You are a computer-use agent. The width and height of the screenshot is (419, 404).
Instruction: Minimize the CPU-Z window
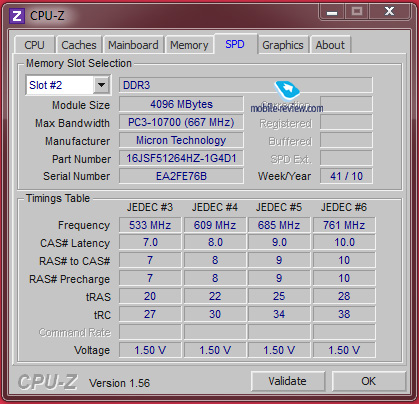(x=332, y=12)
